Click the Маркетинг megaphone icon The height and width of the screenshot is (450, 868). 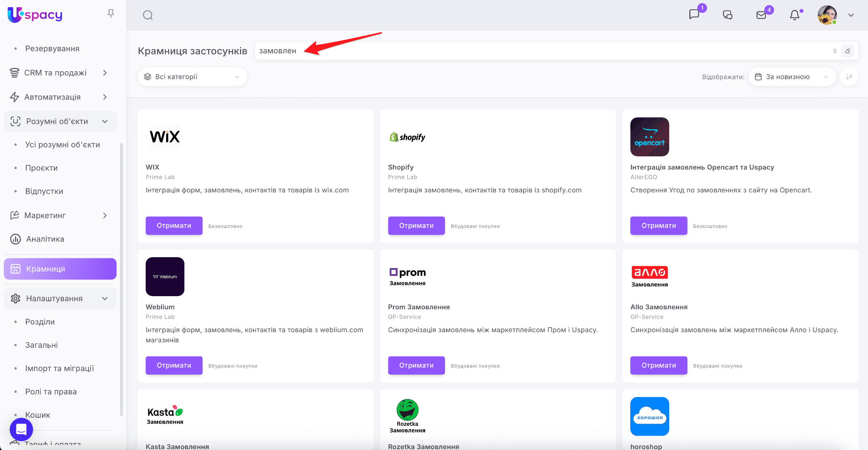coord(14,215)
